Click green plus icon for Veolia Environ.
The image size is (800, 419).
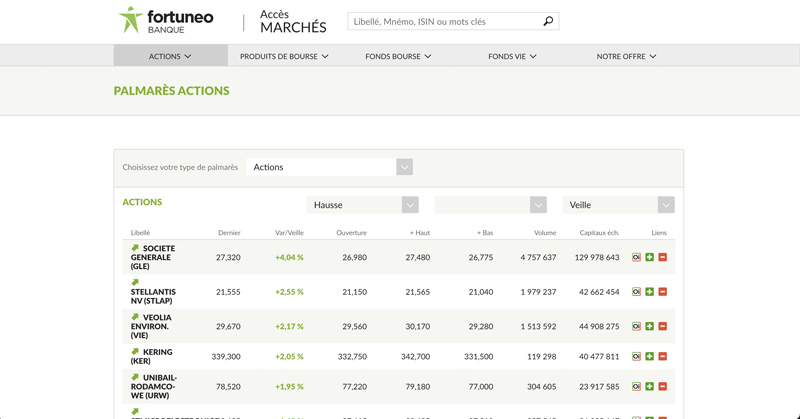pos(649,326)
